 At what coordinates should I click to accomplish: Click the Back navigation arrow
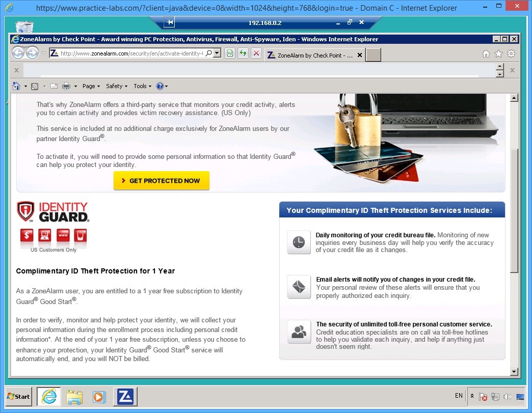click(18, 52)
